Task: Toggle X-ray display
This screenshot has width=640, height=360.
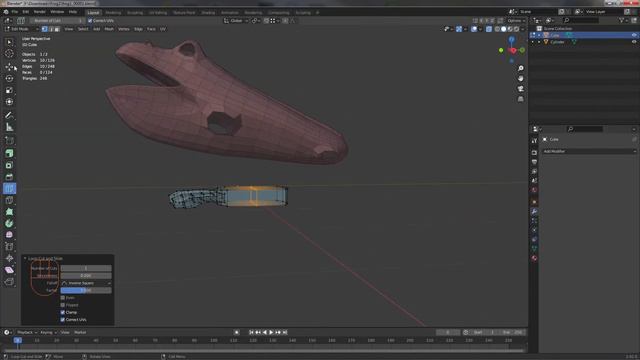Action: point(489,29)
